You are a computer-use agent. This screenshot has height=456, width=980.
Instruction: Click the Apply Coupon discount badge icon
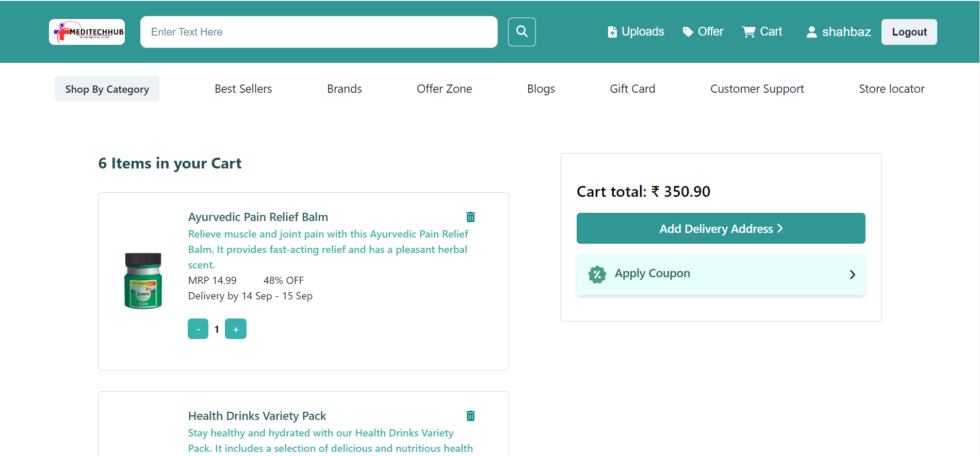(x=597, y=274)
